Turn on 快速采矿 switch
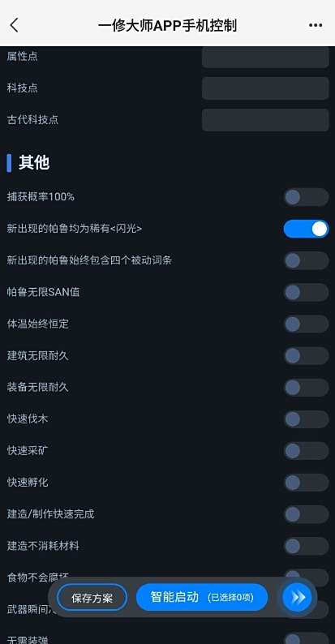This screenshot has height=644, width=335. (306, 451)
